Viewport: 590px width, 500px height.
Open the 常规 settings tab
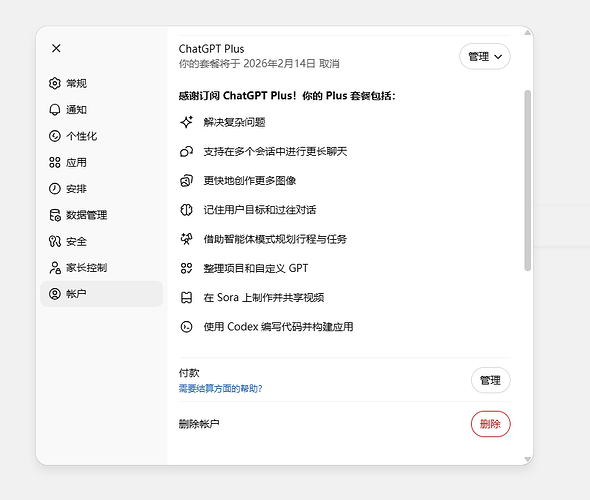click(102, 83)
